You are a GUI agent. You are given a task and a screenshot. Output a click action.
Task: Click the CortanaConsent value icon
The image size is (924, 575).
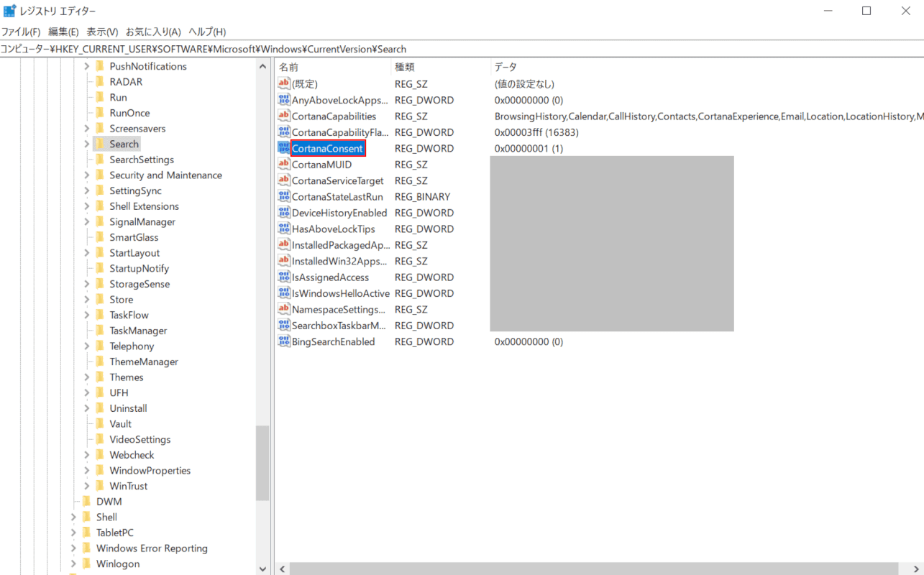click(283, 148)
